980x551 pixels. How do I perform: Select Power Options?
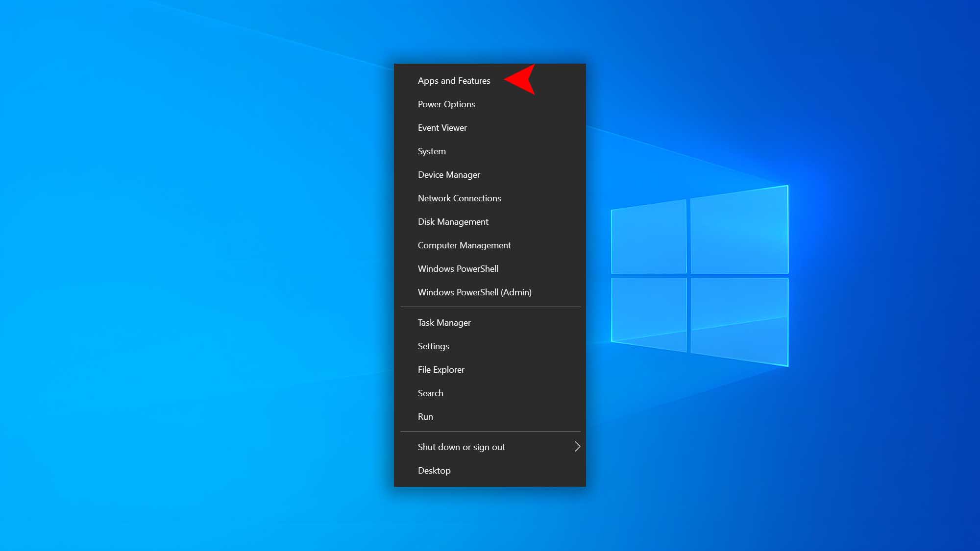click(x=490, y=104)
